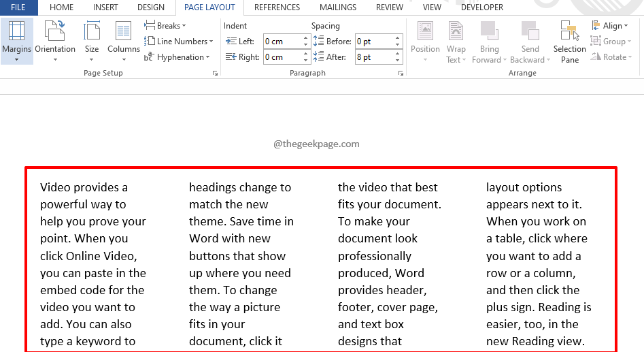Viewport: 644px width, 352px height.
Task: Click the Bring Forward icon
Action: coord(490,31)
